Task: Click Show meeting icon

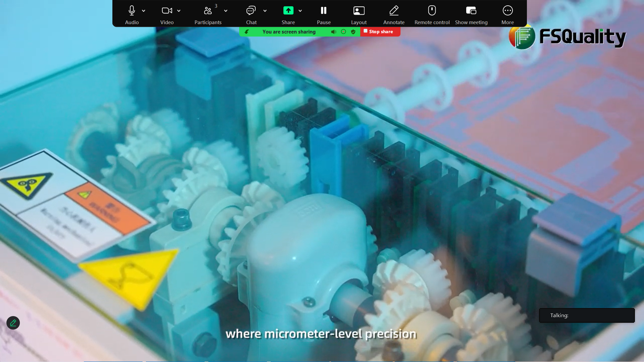Action: 471,11
